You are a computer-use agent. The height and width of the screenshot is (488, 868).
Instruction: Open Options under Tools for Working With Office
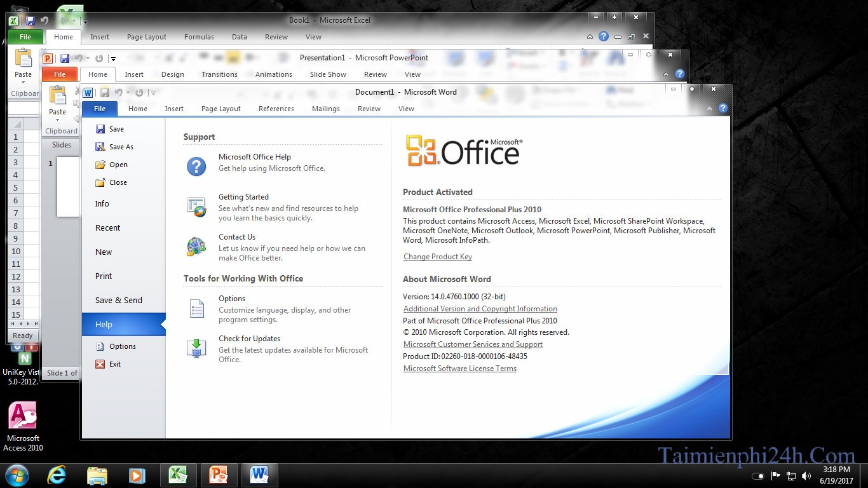point(232,299)
